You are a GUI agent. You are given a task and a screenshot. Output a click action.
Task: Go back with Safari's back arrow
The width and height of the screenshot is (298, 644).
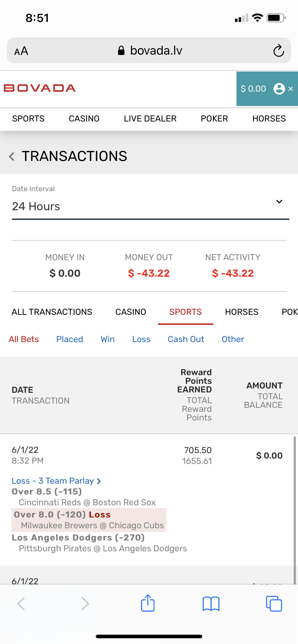[x=21, y=604]
